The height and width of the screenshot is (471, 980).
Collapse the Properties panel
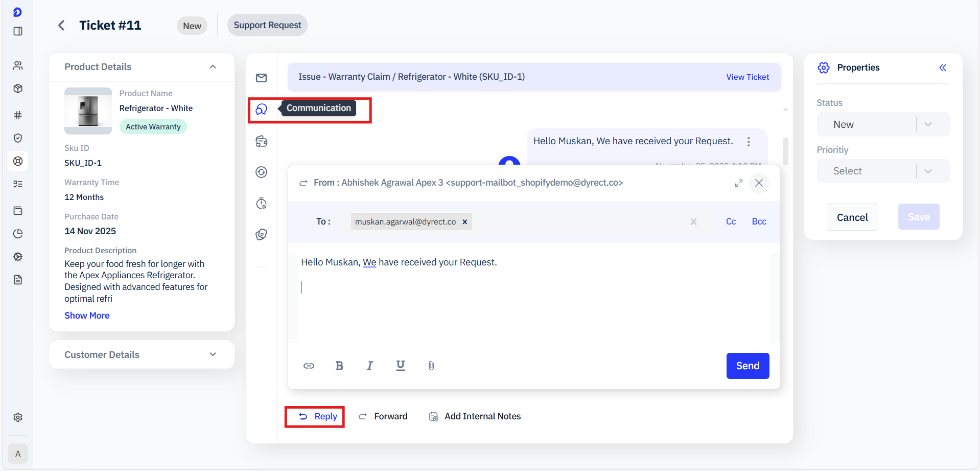pos(943,68)
